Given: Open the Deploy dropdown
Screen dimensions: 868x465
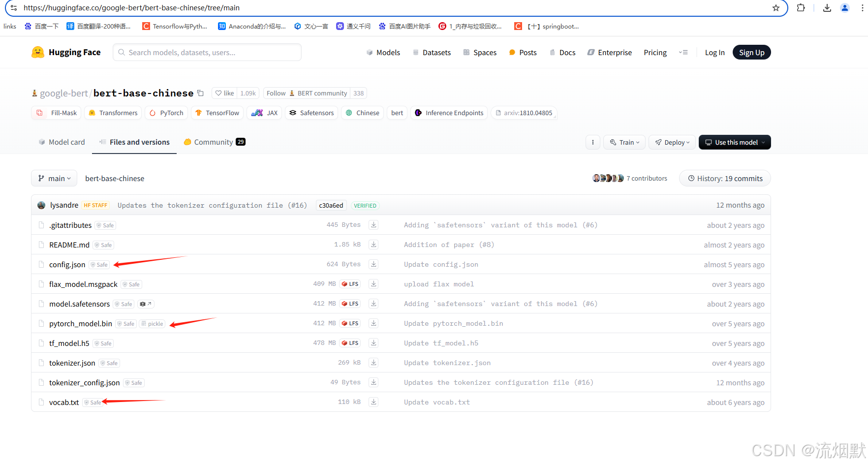Looking at the screenshot, I should pyautogui.click(x=672, y=142).
